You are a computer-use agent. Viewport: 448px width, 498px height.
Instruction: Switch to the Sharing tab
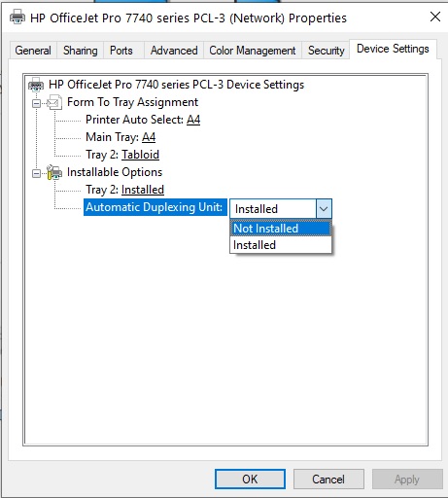(81, 51)
